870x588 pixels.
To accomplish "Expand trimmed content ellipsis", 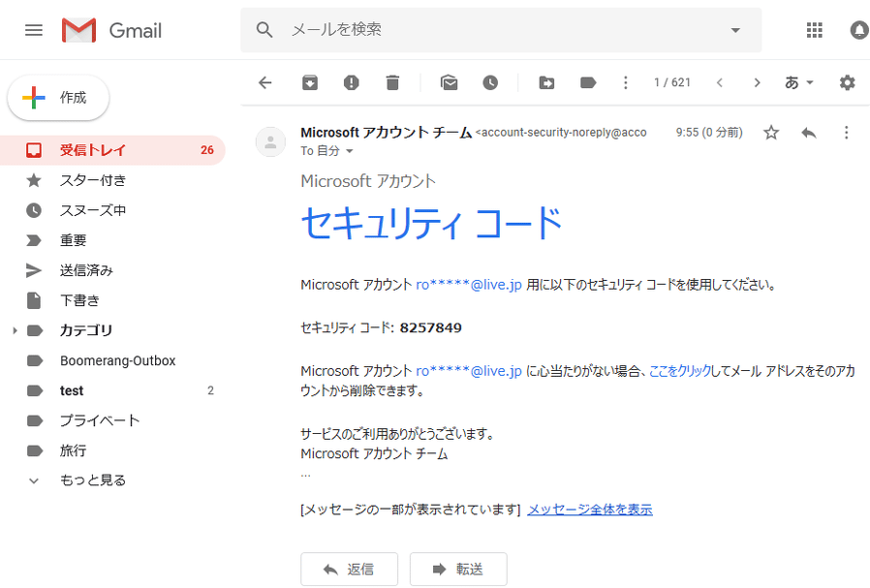I will [x=306, y=476].
